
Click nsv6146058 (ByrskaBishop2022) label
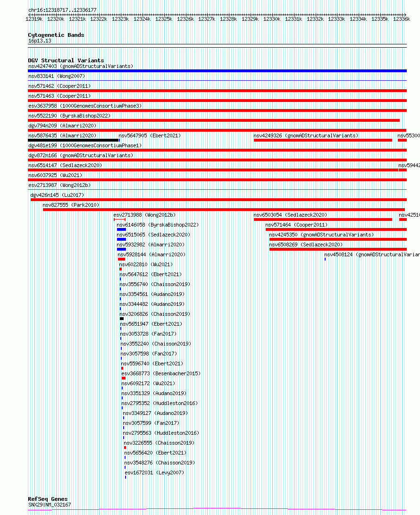(158, 225)
